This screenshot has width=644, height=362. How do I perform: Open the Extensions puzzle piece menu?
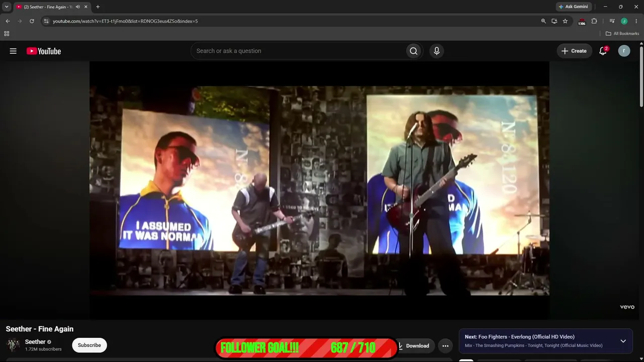(x=594, y=21)
